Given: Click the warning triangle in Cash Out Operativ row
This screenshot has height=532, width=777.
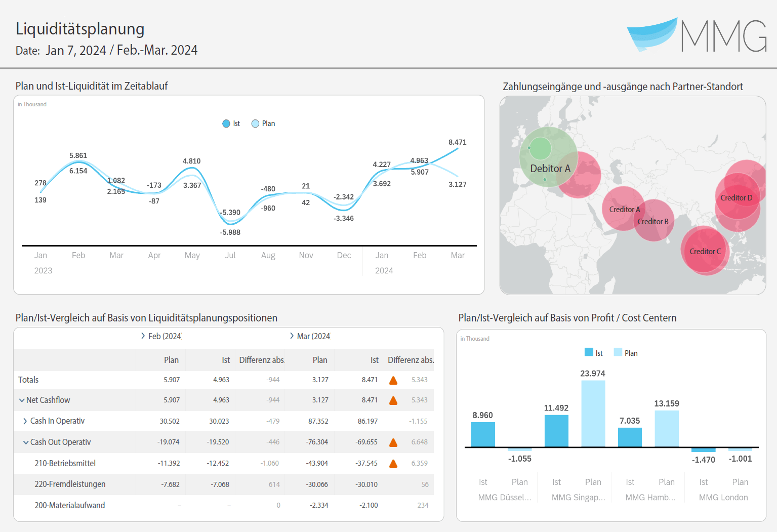Looking at the screenshot, I should pyautogui.click(x=393, y=442).
